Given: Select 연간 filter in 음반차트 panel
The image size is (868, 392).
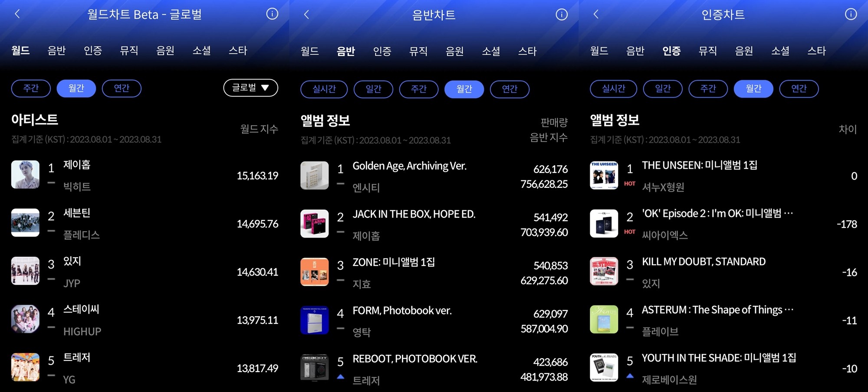Looking at the screenshot, I should coord(510,89).
